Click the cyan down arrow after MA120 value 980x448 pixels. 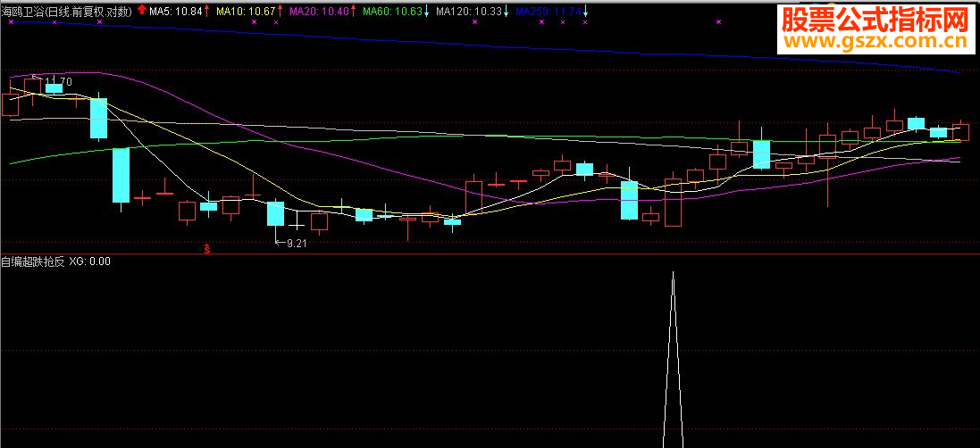(506, 11)
